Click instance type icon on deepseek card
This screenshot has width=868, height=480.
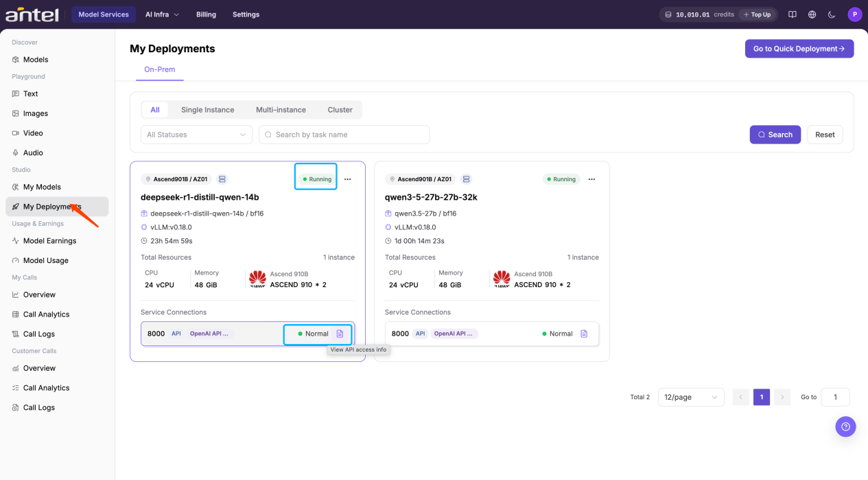click(x=222, y=179)
